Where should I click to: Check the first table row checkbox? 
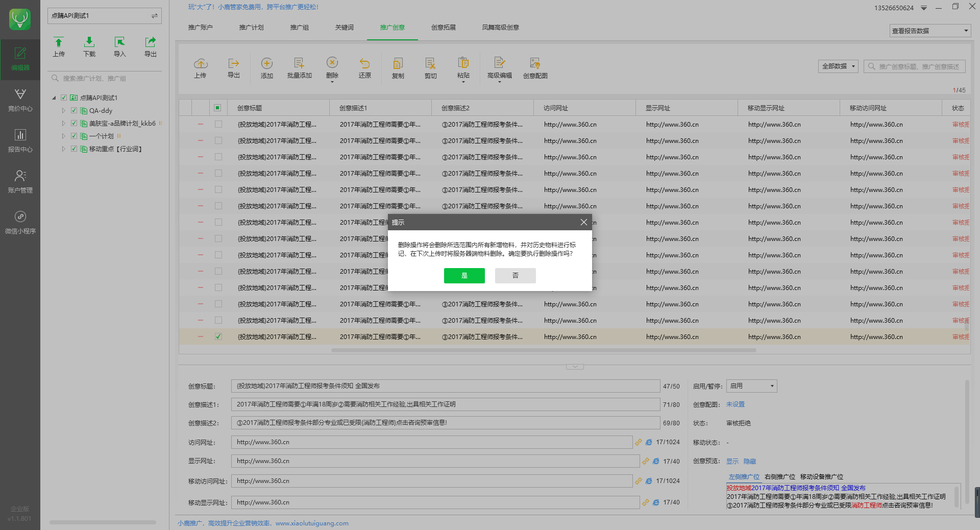click(218, 124)
